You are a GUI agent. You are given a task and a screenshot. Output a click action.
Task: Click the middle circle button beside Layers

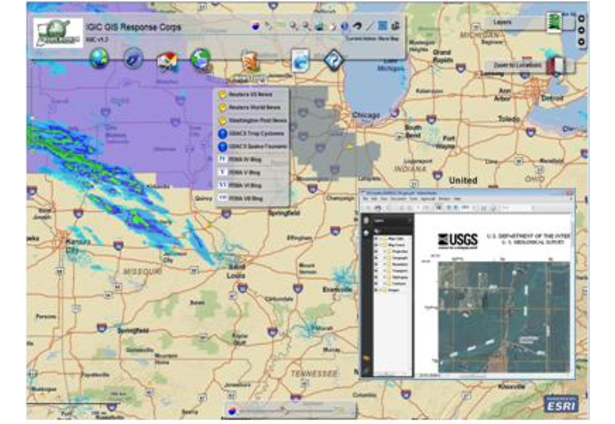581,30
